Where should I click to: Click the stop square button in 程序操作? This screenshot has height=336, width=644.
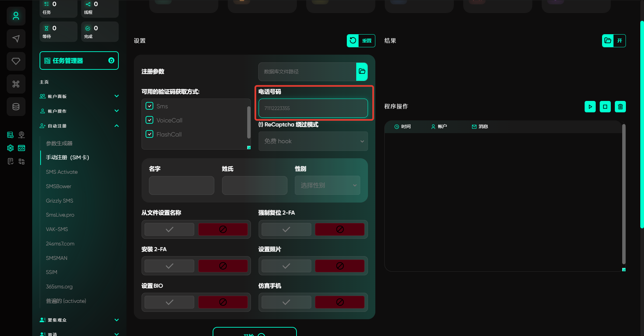(x=605, y=107)
